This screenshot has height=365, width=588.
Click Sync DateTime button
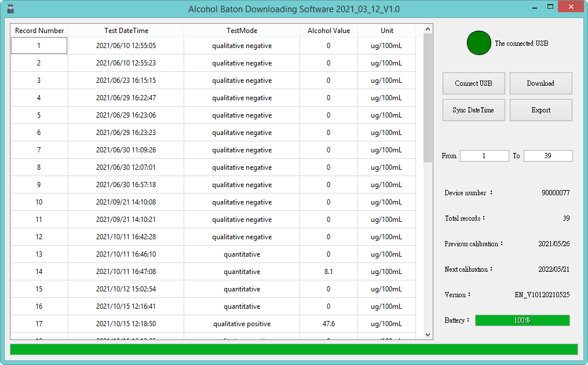tap(474, 110)
